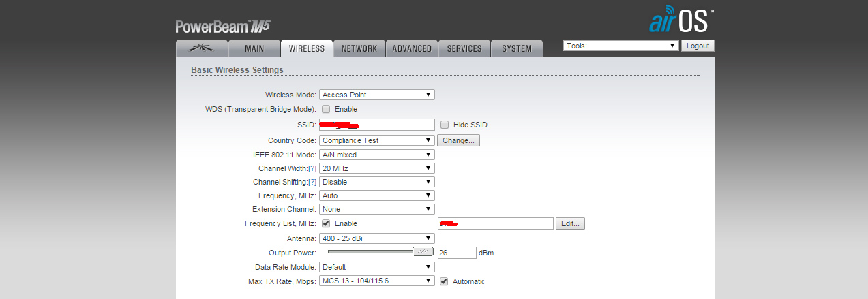Expand the Antenna dropdown
This screenshot has height=299, width=868.
377,238
